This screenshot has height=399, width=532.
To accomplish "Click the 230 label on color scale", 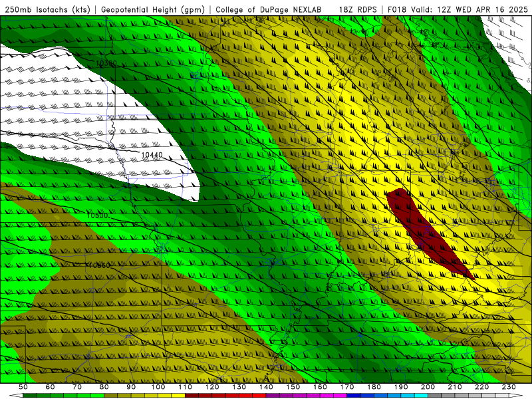I will (x=509, y=387).
